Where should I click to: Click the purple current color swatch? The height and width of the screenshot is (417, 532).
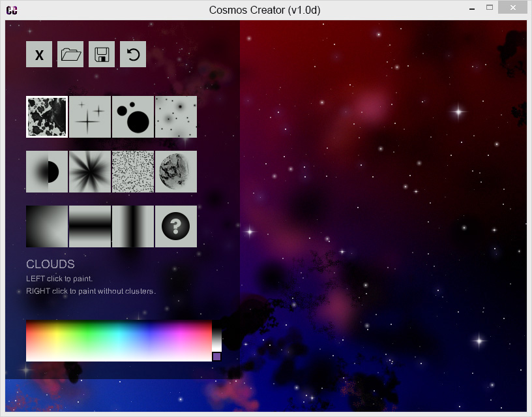tap(217, 356)
